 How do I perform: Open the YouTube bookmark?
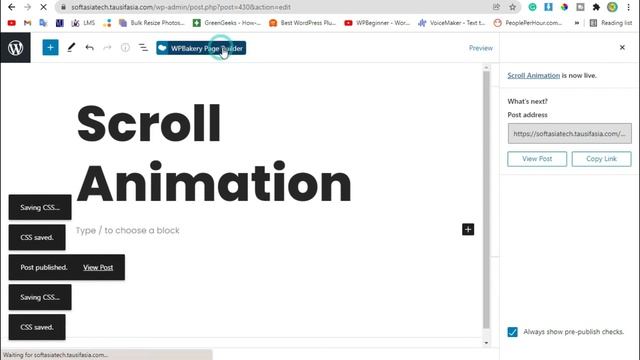pos(11,23)
